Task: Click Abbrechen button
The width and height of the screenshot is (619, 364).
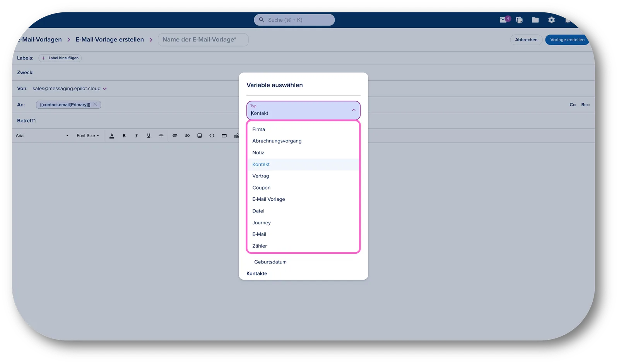Action: (x=526, y=40)
